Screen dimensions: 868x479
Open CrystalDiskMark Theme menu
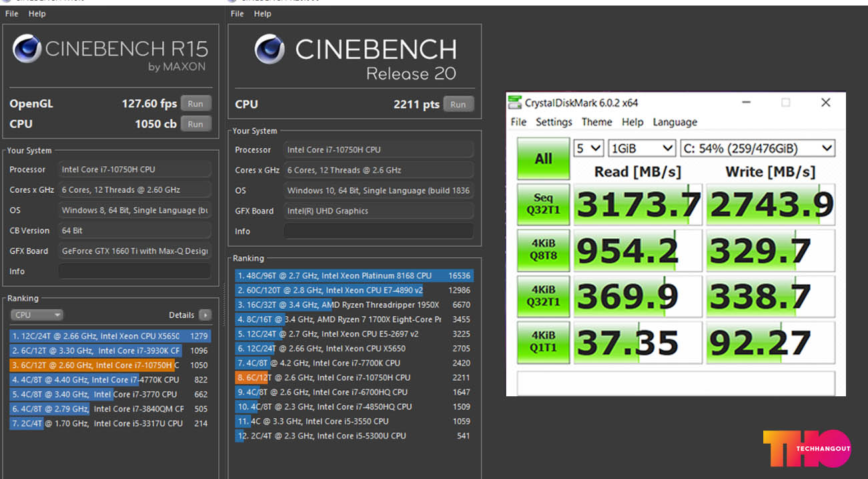(596, 122)
